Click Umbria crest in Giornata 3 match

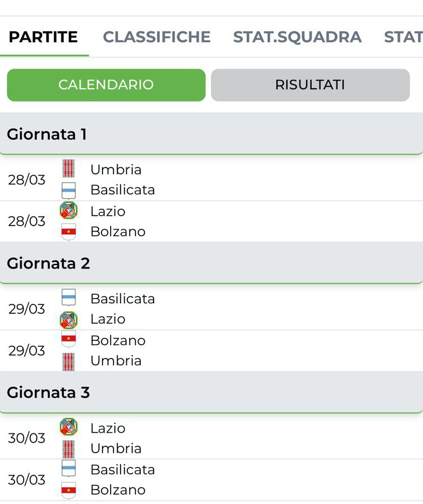point(68,449)
